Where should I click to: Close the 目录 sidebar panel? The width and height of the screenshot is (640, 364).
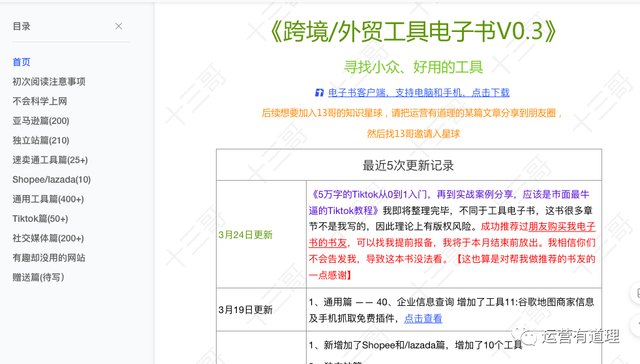coord(118,26)
